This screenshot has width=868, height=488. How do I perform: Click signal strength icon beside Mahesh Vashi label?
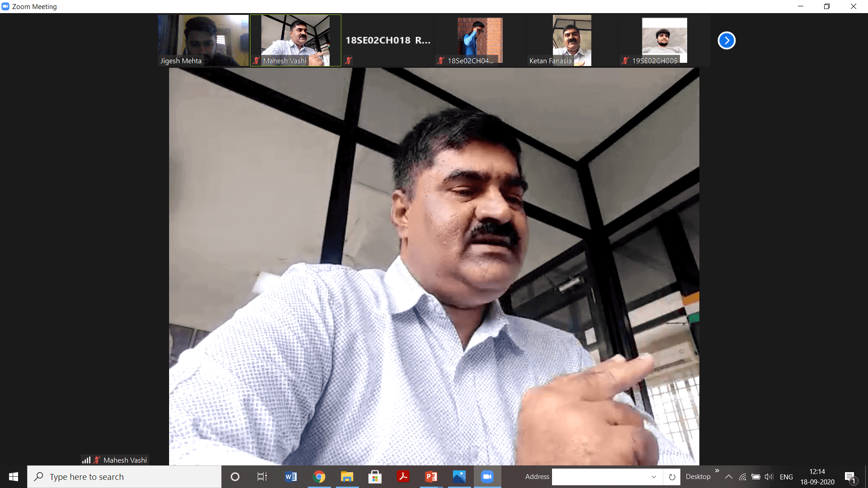tap(86, 460)
